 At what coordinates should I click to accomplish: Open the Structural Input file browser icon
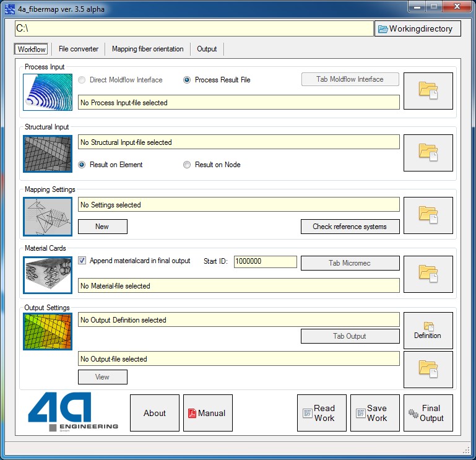(x=428, y=152)
